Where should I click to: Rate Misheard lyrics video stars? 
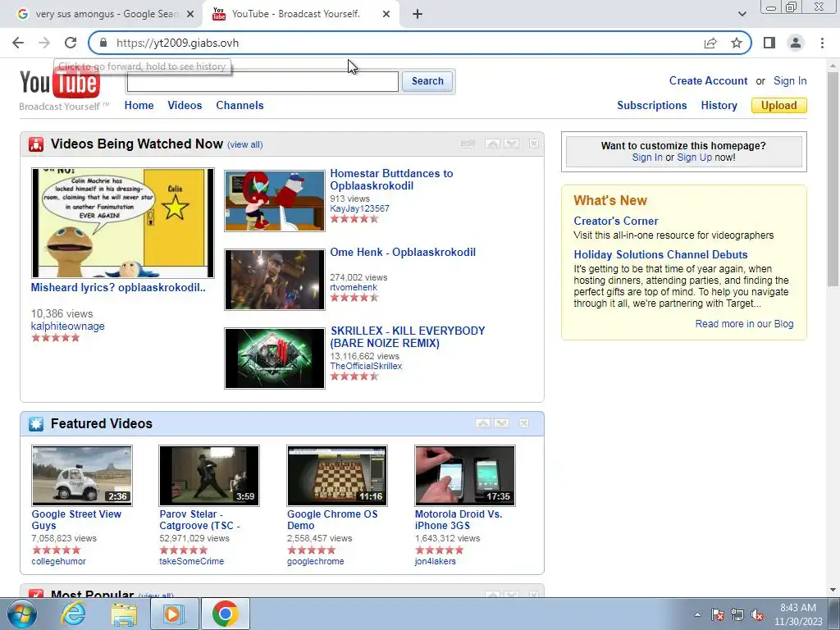[x=55, y=337]
